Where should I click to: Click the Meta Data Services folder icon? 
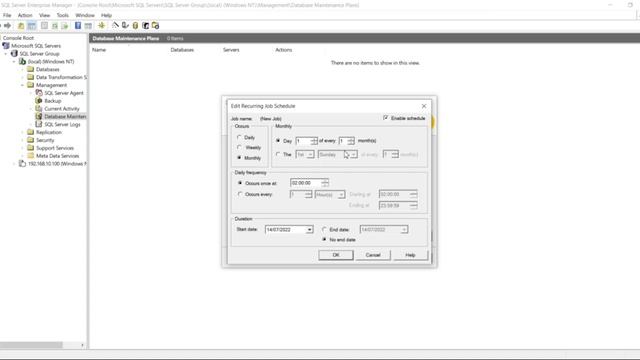pyautogui.click(x=31, y=156)
